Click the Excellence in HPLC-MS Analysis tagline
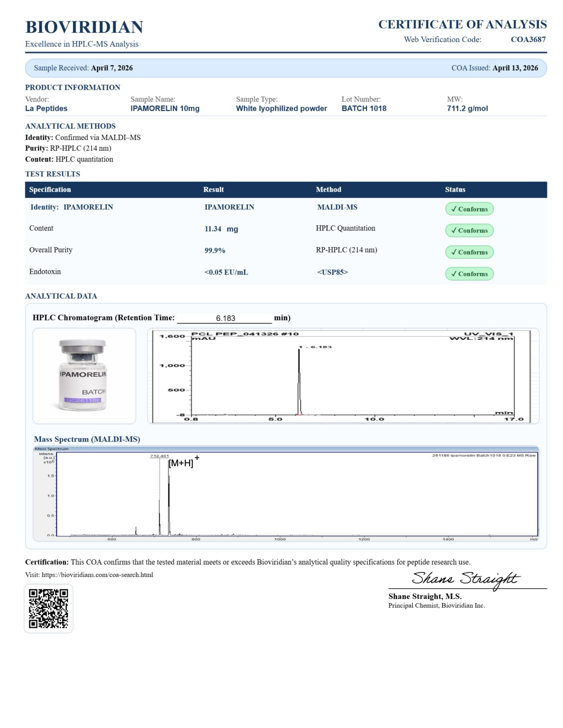This screenshot has width=563, height=728. tap(82, 44)
